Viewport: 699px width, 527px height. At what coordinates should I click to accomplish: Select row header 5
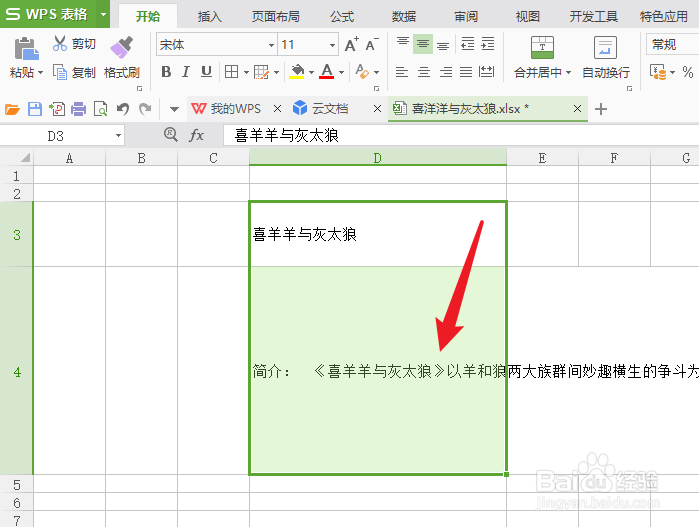pos(16,484)
